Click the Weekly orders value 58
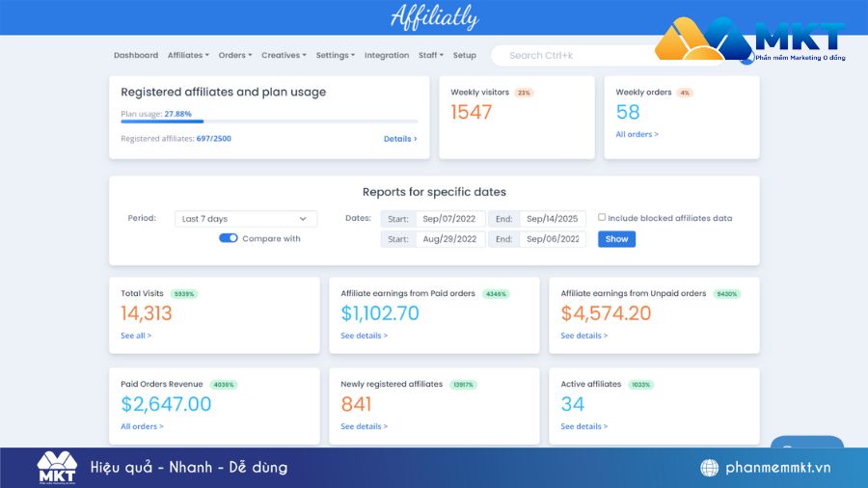868x488 pixels. (x=628, y=112)
